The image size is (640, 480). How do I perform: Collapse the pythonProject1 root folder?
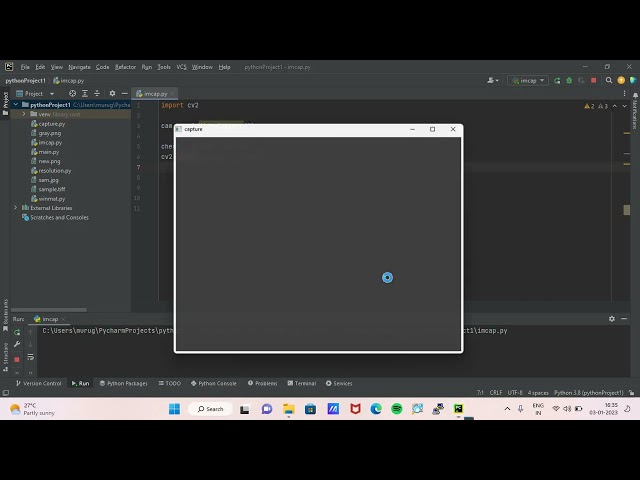click(x=16, y=105)
